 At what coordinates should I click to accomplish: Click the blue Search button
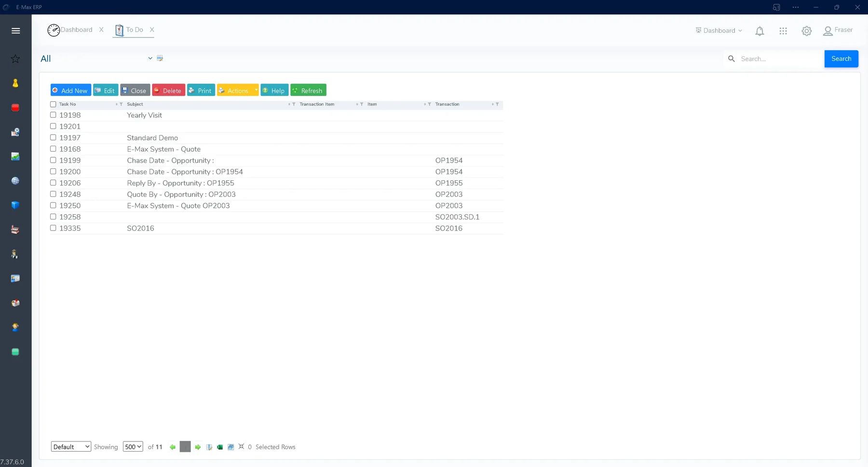coord(841,59)
